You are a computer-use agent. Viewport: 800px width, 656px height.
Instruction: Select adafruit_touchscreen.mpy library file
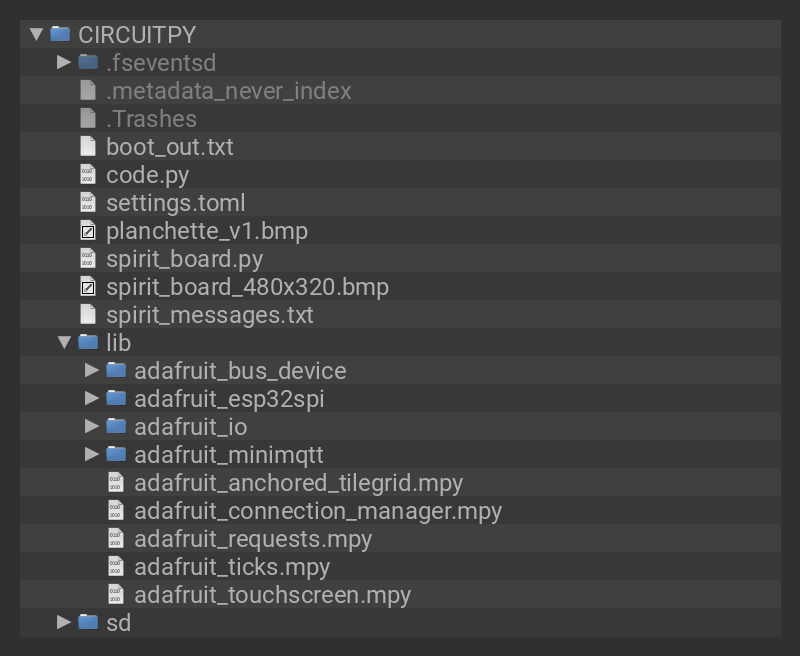[272, 595]
